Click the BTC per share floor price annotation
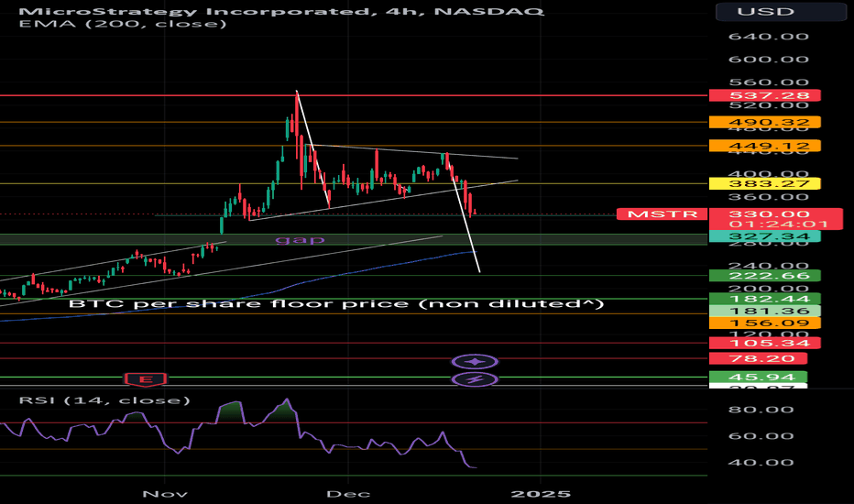 336,303
